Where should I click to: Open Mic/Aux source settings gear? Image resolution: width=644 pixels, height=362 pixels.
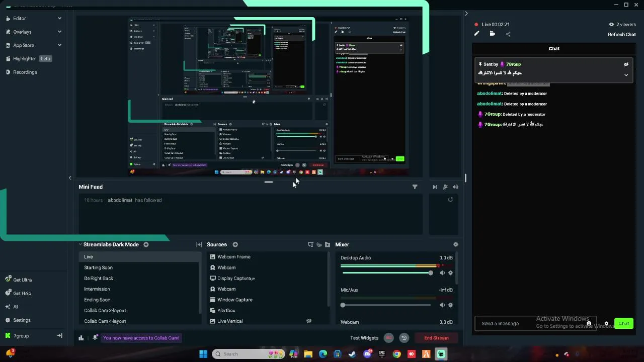coord(450,305)
